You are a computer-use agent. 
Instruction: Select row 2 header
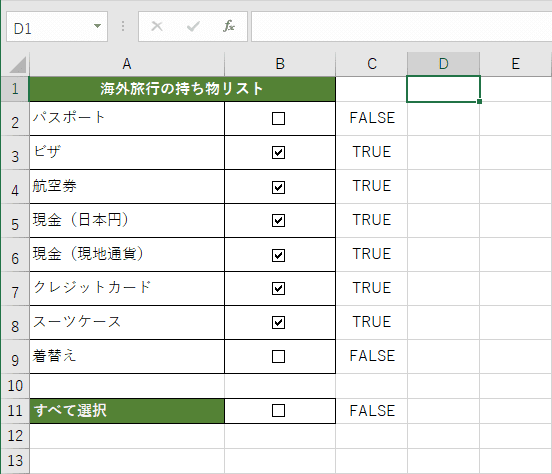coord(15,119)
